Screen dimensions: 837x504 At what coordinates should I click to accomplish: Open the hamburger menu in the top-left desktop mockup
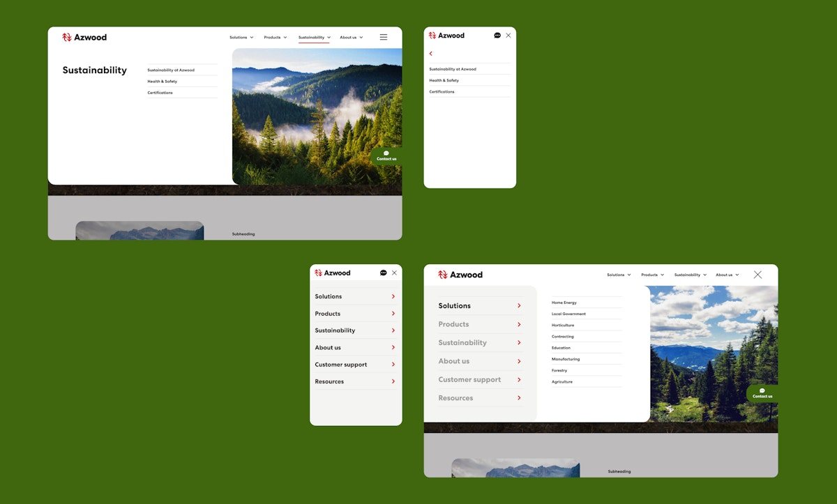(x=384, y=37)
